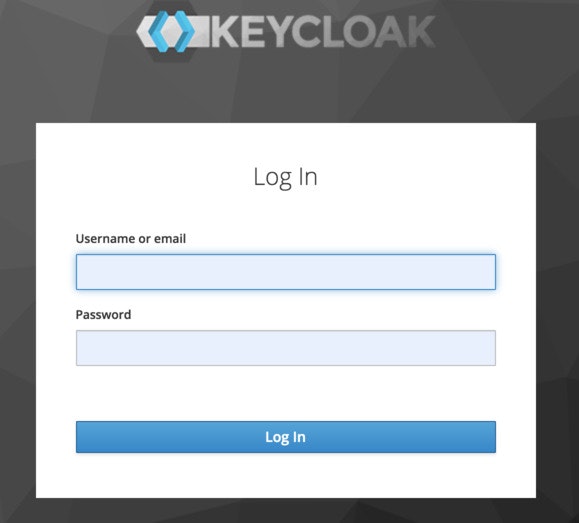The image size is (579, 523).
Task: Click the word "email" in username label
Action: (x=170, y=239)
